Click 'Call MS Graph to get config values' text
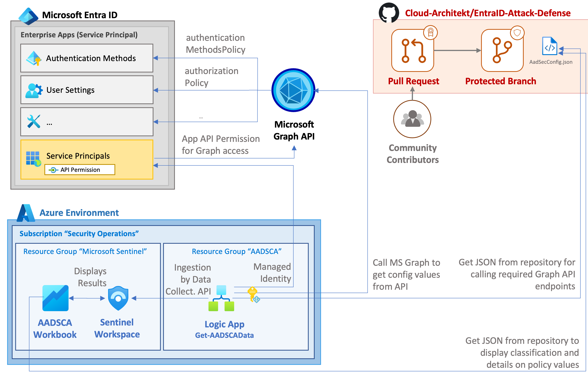The image size is (588, 373). coord(406,269)
